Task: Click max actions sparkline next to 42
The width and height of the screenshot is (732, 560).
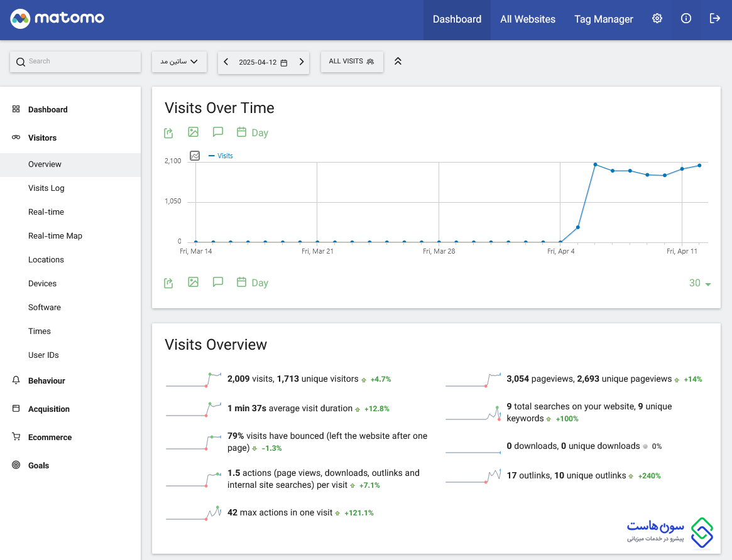Action: pos(194,512)
